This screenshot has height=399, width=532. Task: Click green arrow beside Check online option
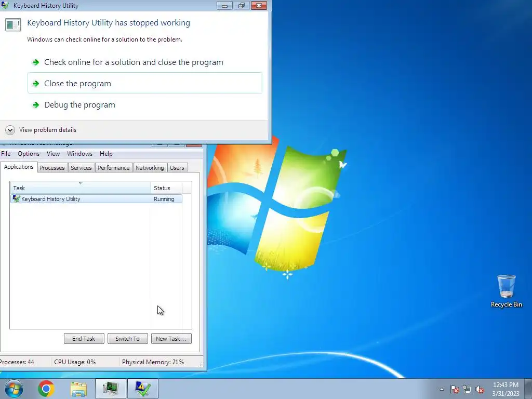click(x=35, y=62)
